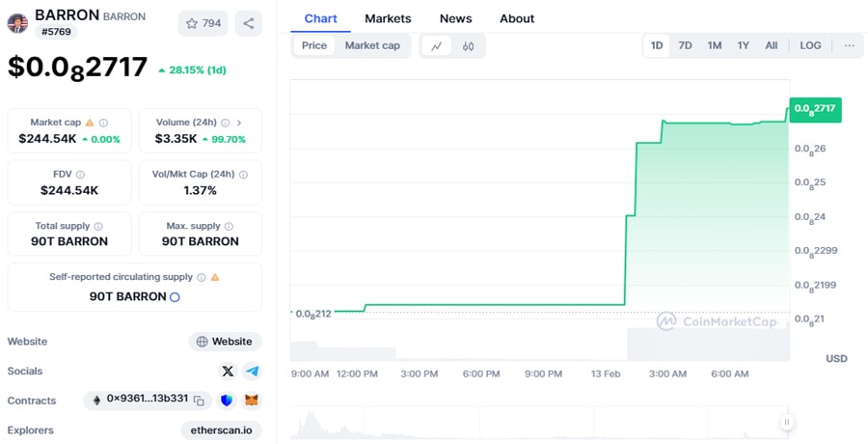Set chart range to 1Y
The height and width of the screenshot is (444, 868).
(x=744, y=46)
